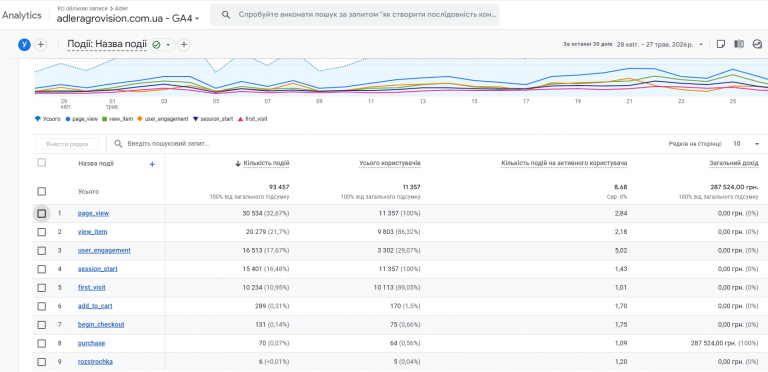Open the view_item event link

[93, 232]
